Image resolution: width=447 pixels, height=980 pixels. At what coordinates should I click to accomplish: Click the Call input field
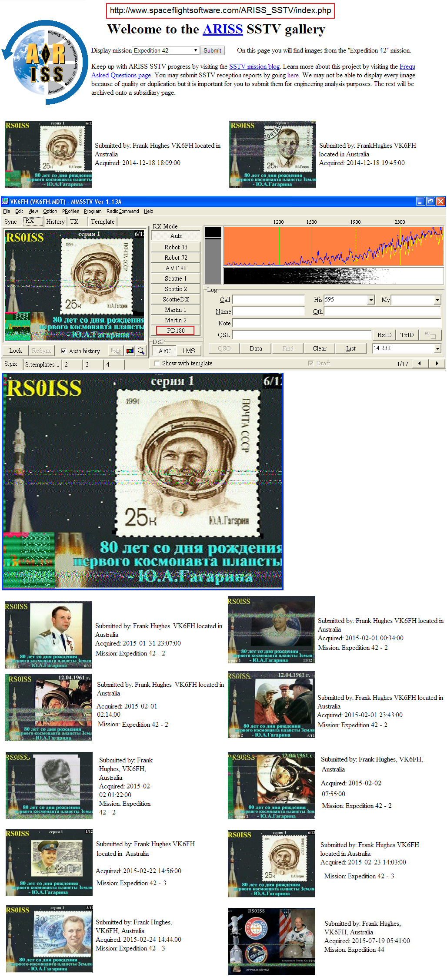[x=269, y=300]
